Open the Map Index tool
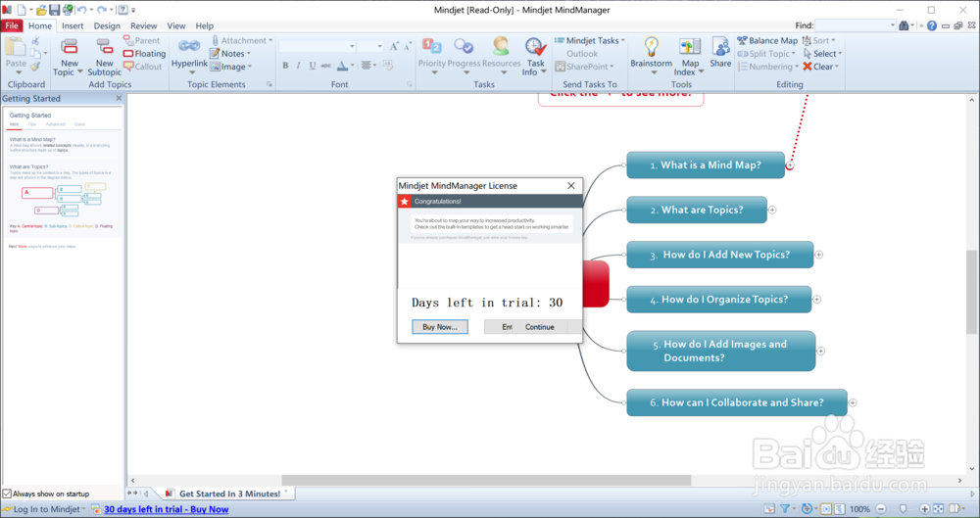 point(690,56)
